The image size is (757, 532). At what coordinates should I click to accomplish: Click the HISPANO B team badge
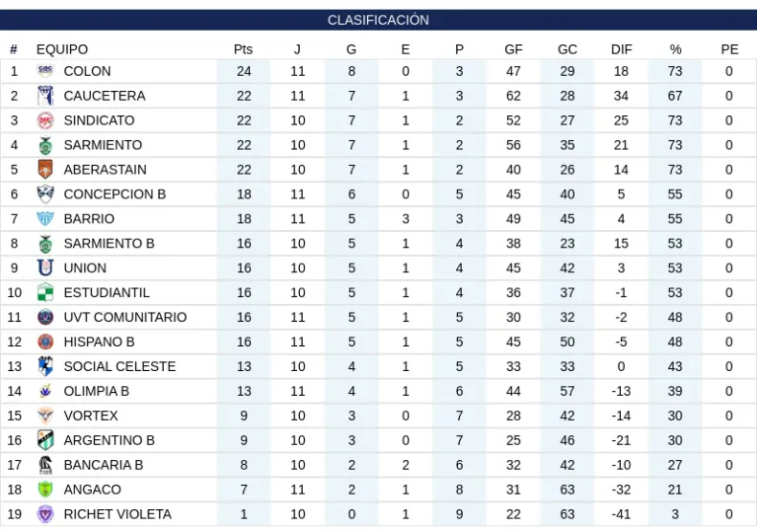[45, 342]
